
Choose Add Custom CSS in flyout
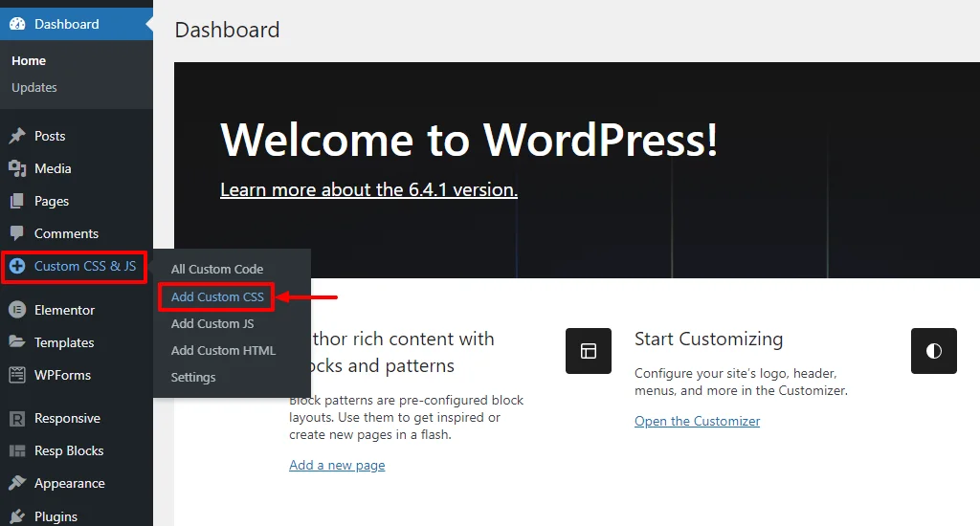[x=217, y=296]
